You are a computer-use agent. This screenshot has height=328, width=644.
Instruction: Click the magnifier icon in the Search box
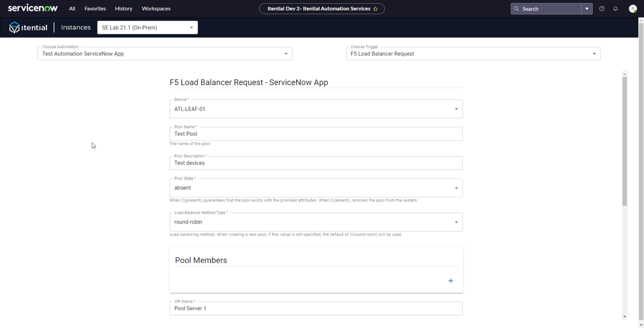click(516, 8)
